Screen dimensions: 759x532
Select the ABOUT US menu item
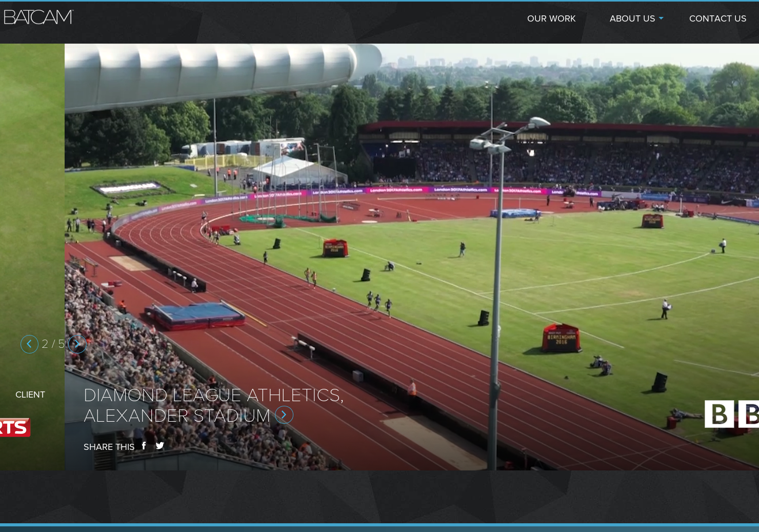coord(632,18)
